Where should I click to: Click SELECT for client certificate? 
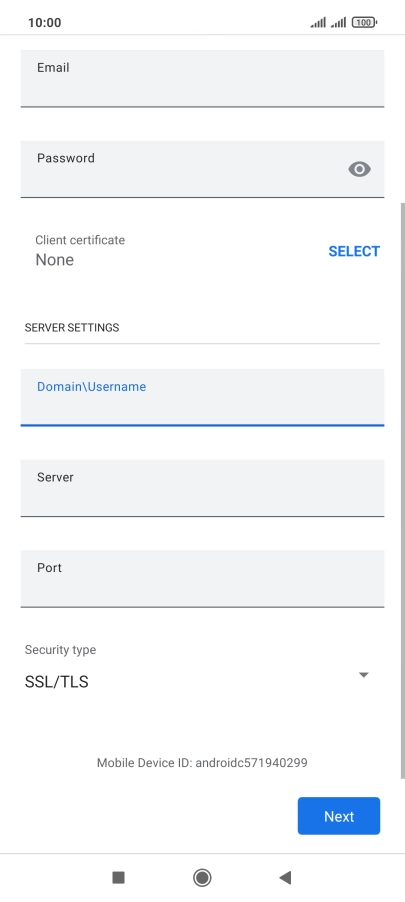(354, 251)
